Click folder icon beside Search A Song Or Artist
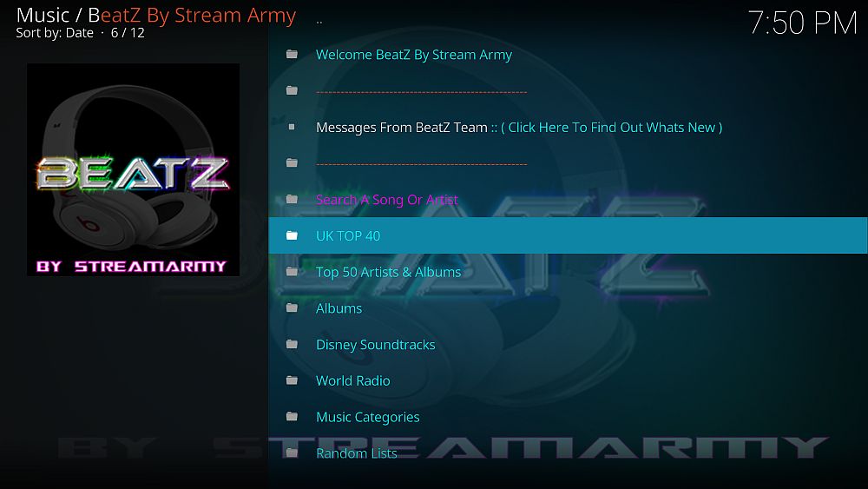The image size is (868, 489). (292, 200)
